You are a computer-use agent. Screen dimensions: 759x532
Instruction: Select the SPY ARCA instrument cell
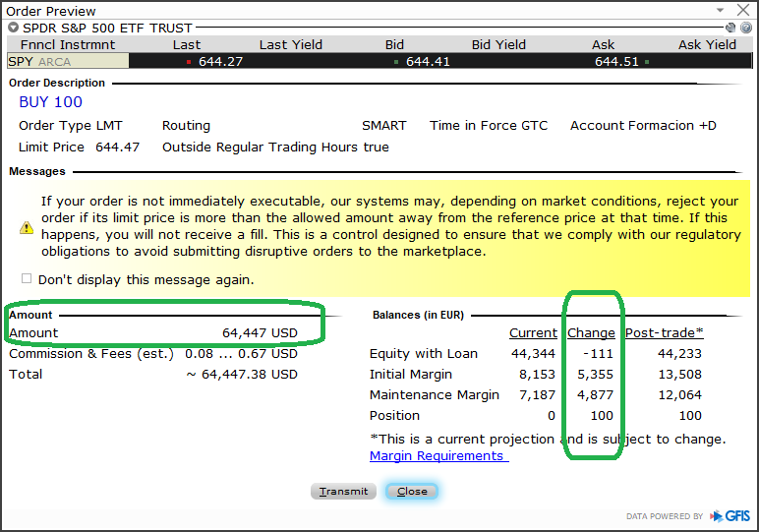click(67, 61)
